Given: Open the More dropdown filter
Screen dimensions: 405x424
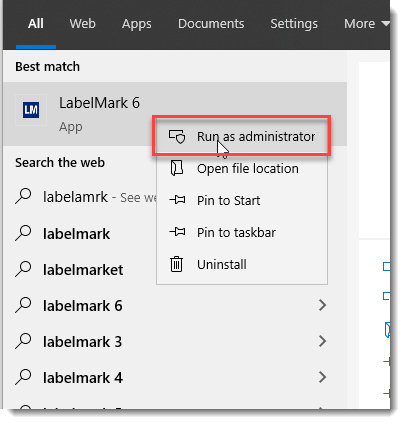Looking at the screenshot, I should click(x=366, y=24).
